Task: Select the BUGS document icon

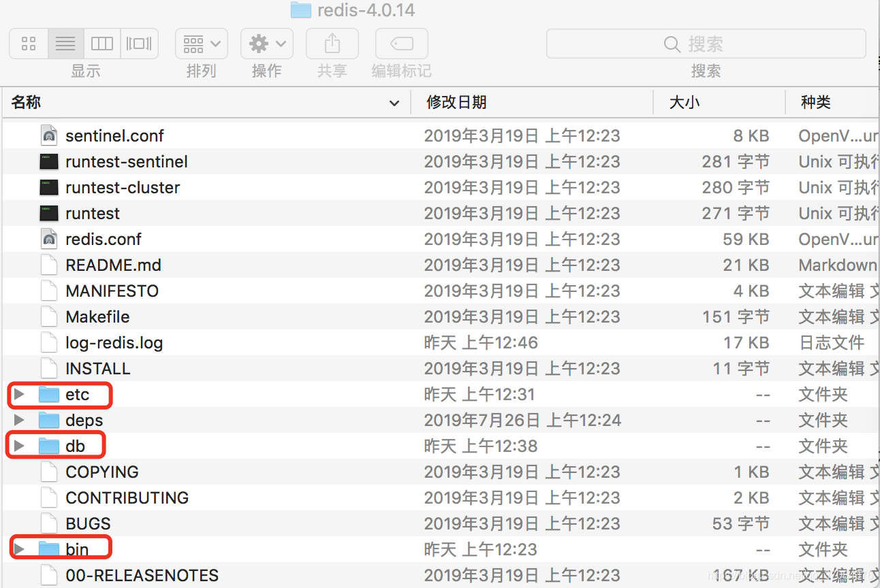Action: pyautogui.click(x=49, y=523)
